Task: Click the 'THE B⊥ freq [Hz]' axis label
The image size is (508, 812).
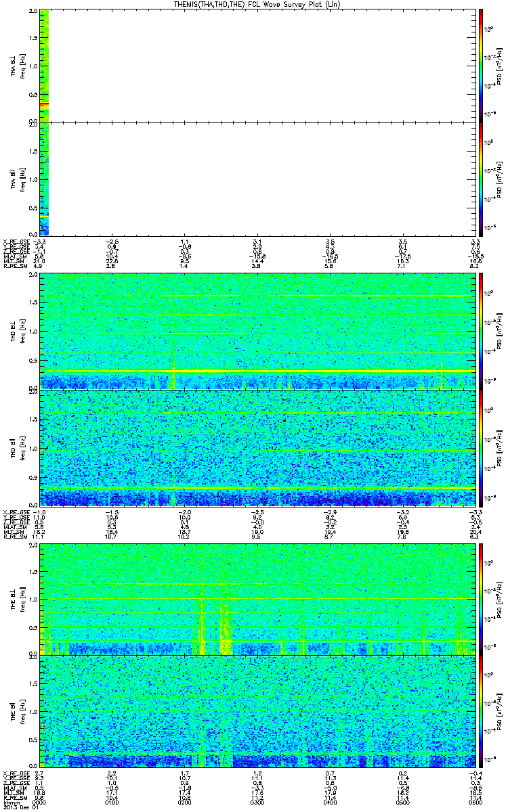Action: [x=18, y=599]
